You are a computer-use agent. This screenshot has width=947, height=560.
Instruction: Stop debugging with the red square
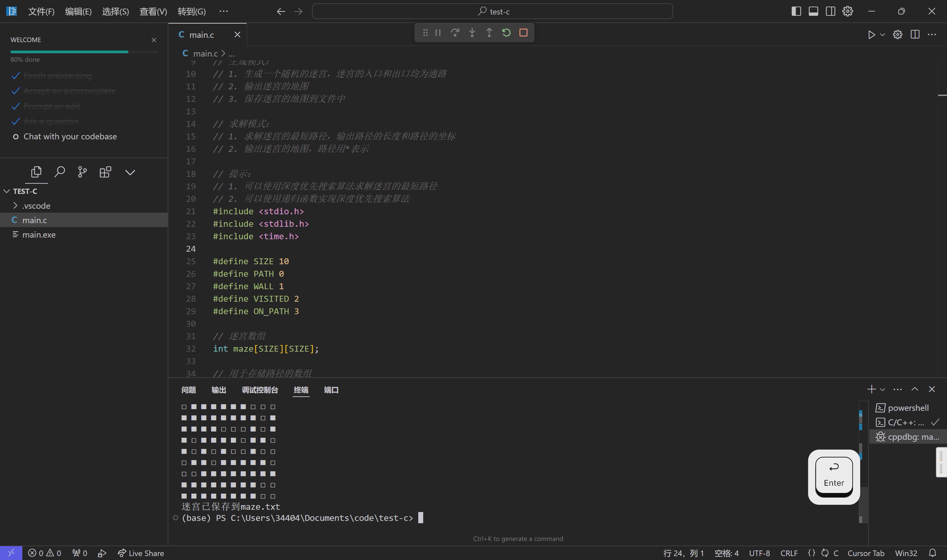523,33
